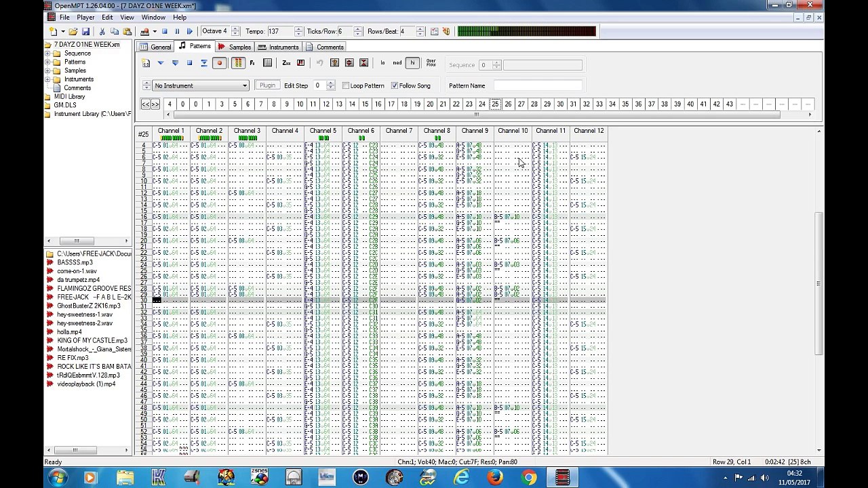This screenshot has height=488, width=868.
Task: Click the Octave 4 spinner
Action: point(235,31)
